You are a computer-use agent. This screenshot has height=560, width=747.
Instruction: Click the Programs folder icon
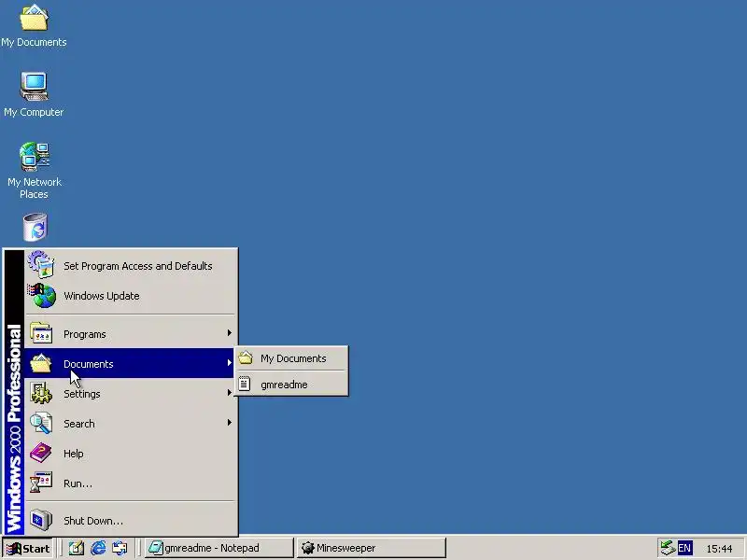coord(41,333)
